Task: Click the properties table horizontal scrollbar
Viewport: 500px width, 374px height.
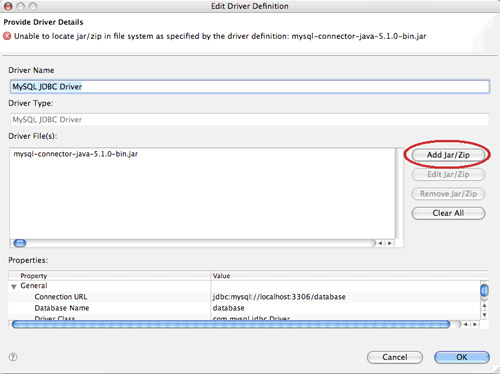Action: [x=231, y=324]
